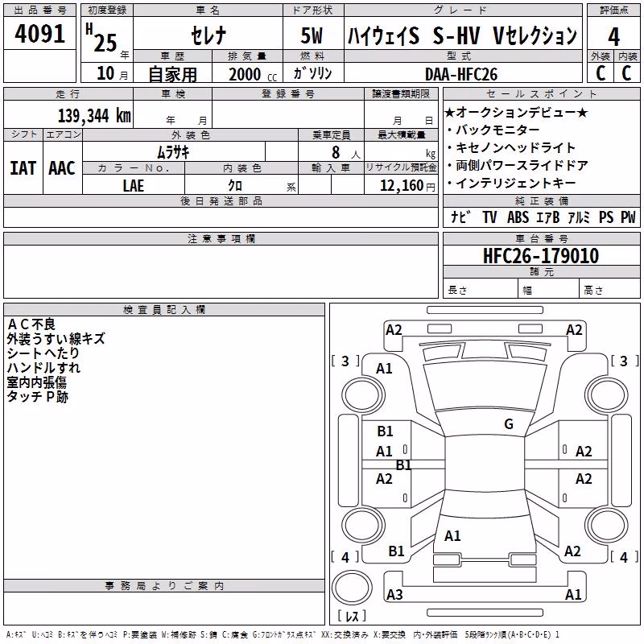Click the registration month 10 月
The width and height of the screenshot is (644, 644).
click(x=112, y=73)
